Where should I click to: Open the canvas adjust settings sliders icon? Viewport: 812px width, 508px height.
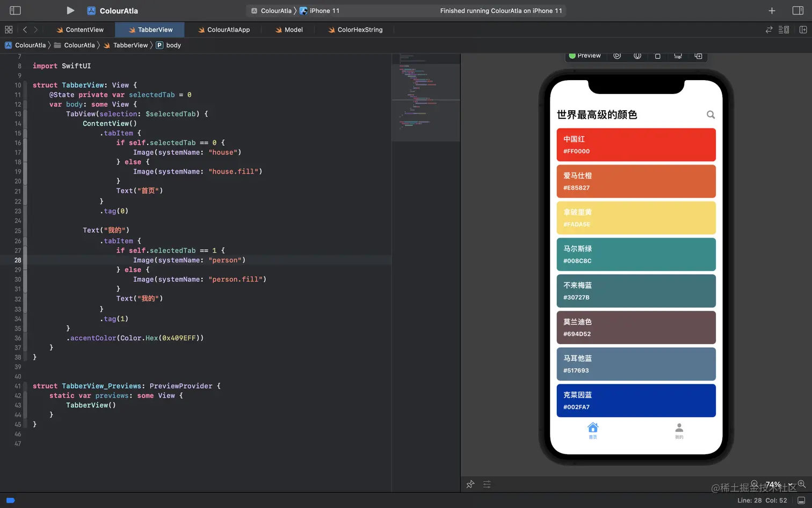pyautogui.click(x=487, y=484)
